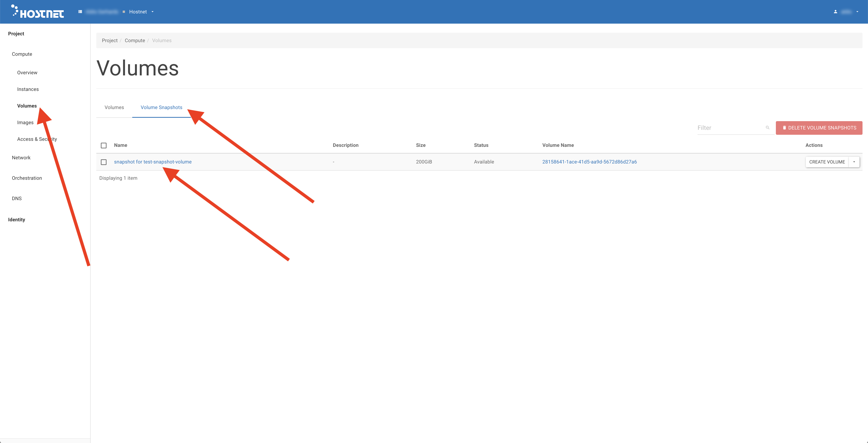The image size is (868, 443).
Task: Expand the Create Volume actions dropdown arrow
Action: pos(854,162)
